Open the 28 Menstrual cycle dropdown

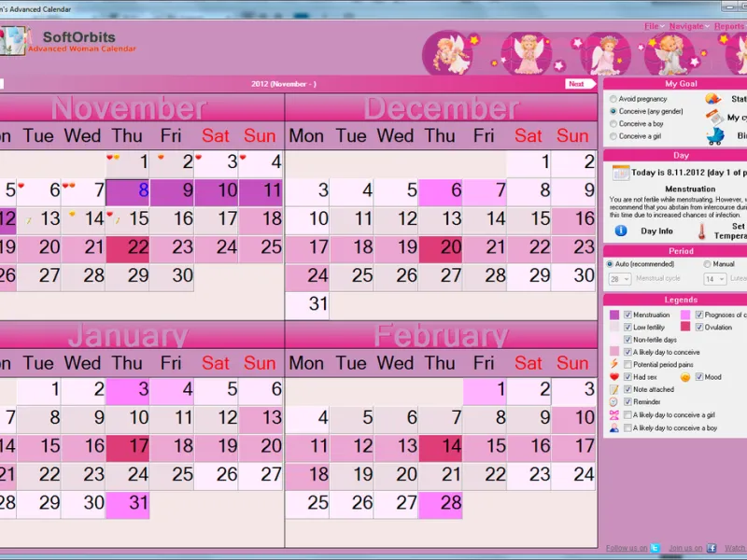point(620,279)
